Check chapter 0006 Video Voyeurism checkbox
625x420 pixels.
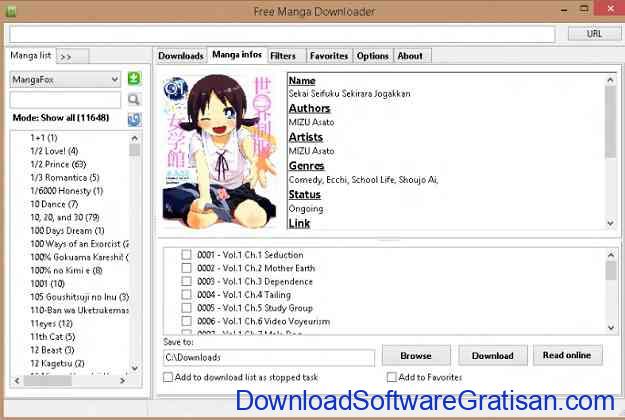[186, 321]
